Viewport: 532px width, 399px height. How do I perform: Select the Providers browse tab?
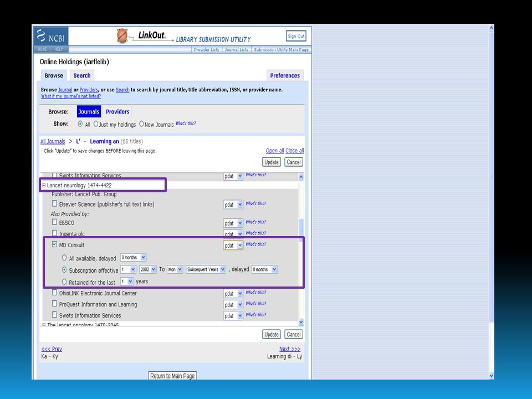click(x=117, y=111)
